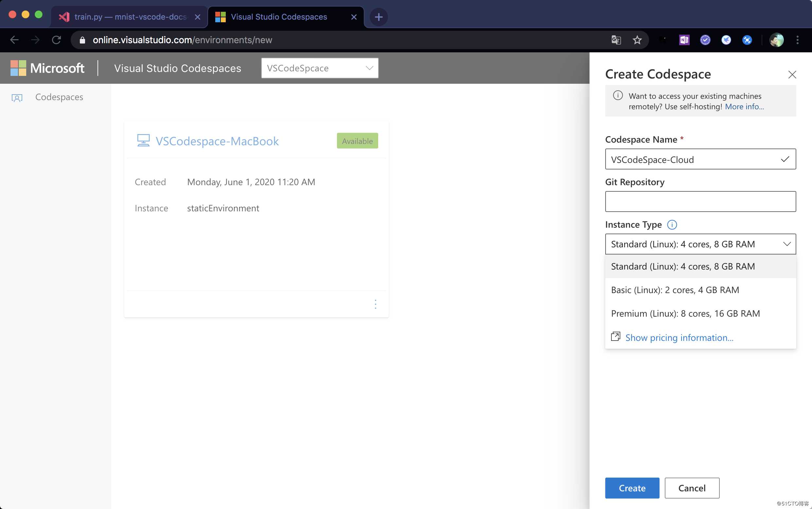Choose Basic (Linux): 2 cores, 4 GB RAM
Image resolution: width=812 pixels, height=509 pixels.
(700, 290)
